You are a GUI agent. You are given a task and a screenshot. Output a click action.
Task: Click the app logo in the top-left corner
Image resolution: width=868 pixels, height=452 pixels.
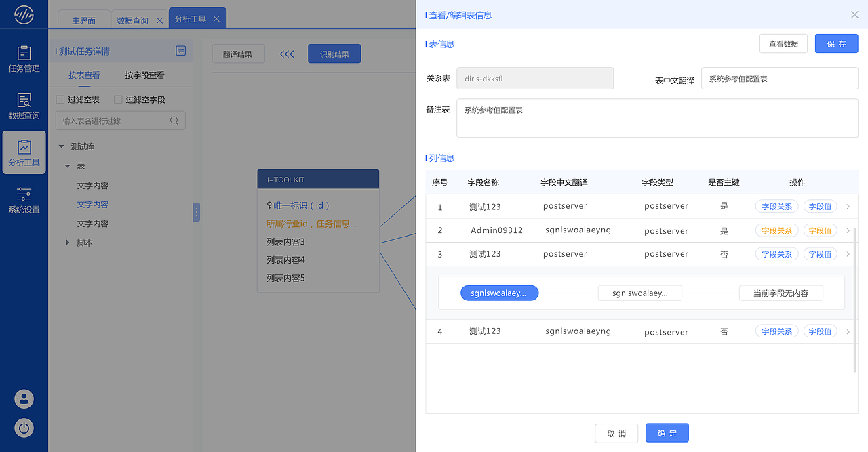tap(24, 13)
